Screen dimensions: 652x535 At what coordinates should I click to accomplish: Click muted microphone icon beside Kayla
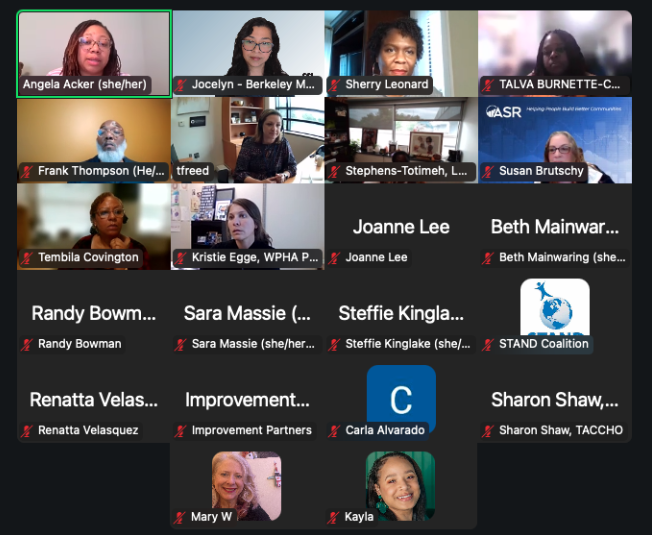333,517
